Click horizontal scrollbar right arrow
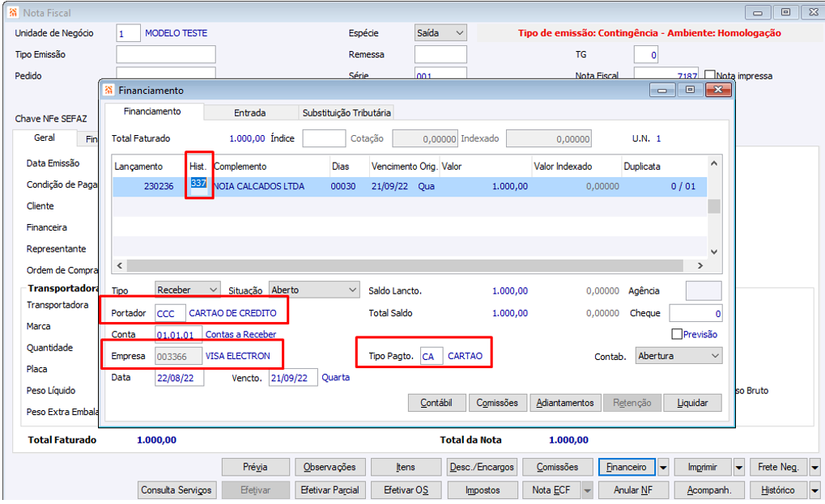Viewport: 825px width, 504px height. tap(700, 266)
